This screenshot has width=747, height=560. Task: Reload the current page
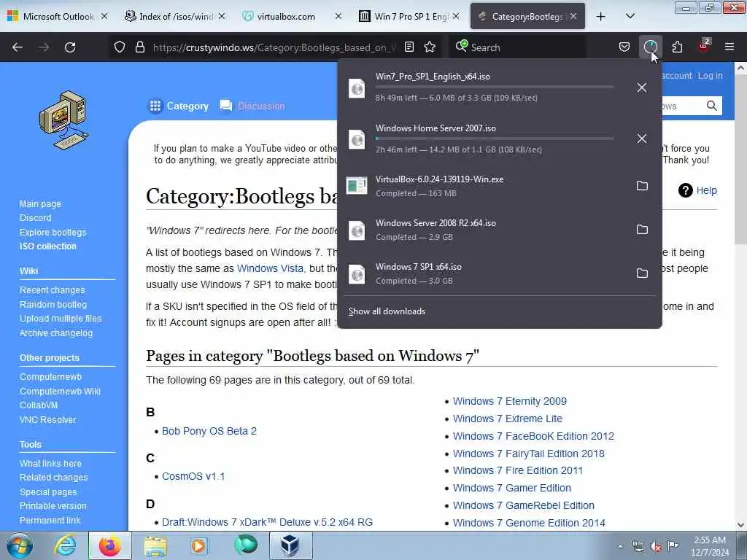70,47
